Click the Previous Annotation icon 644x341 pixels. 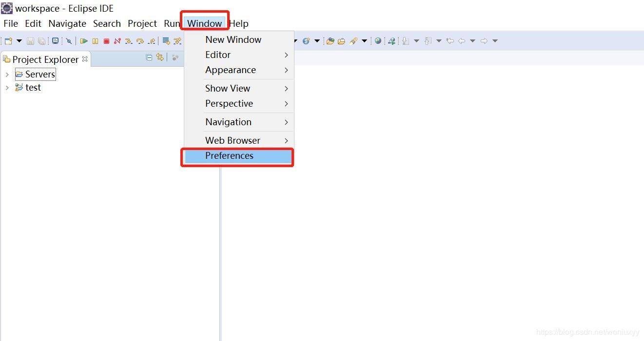point(428,41)
